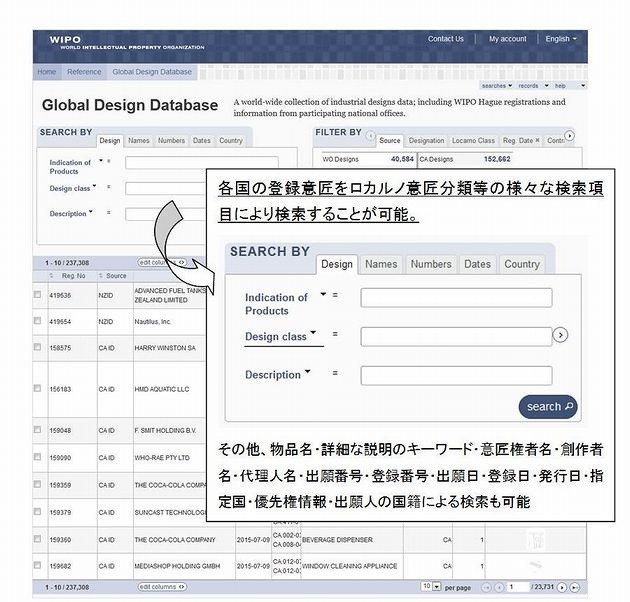Tick the checkbox for record 159359
The image size is (630, 602).
37,484
